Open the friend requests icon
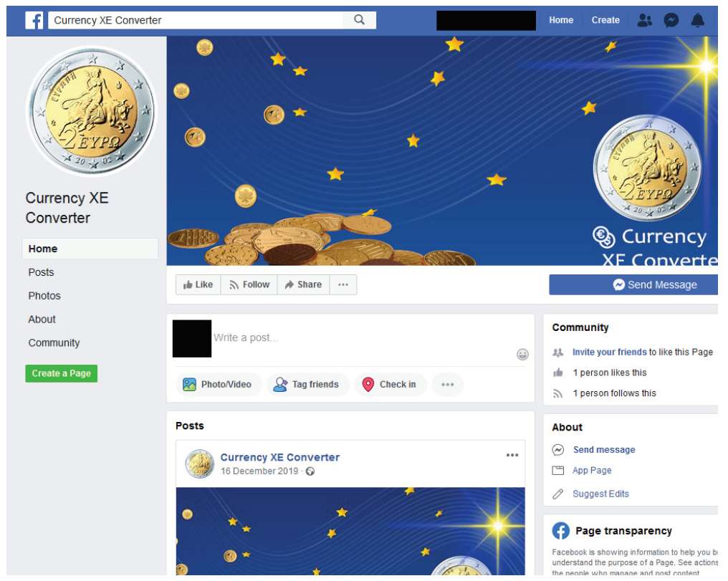This screenshot has width=728, height=581. 645,20
